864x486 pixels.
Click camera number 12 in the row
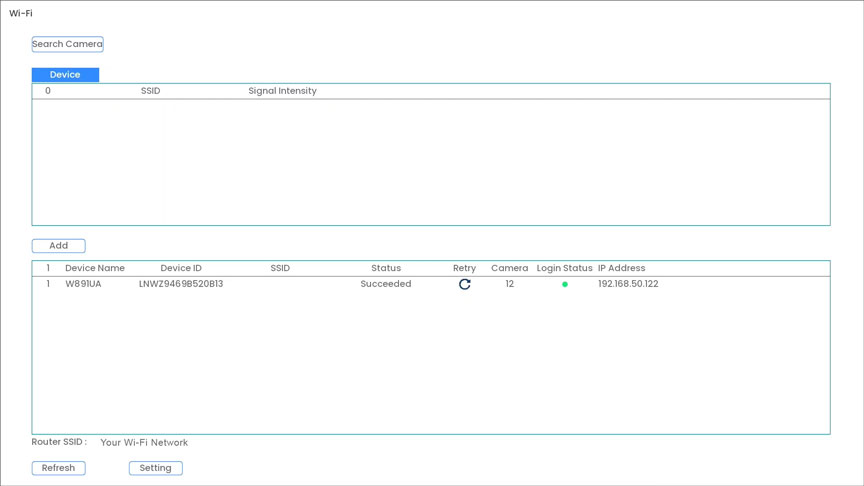(509, 284)
